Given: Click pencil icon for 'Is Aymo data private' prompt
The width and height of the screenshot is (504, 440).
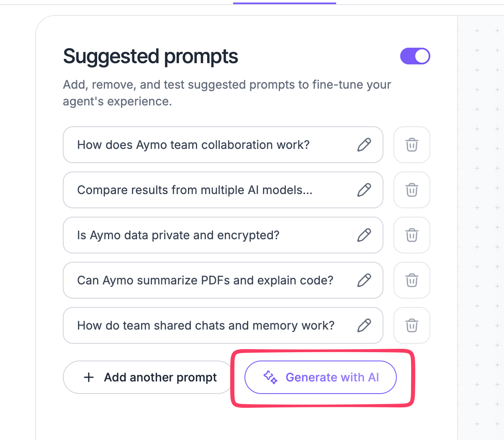Looking at the screenshot, I should (364, 235).
